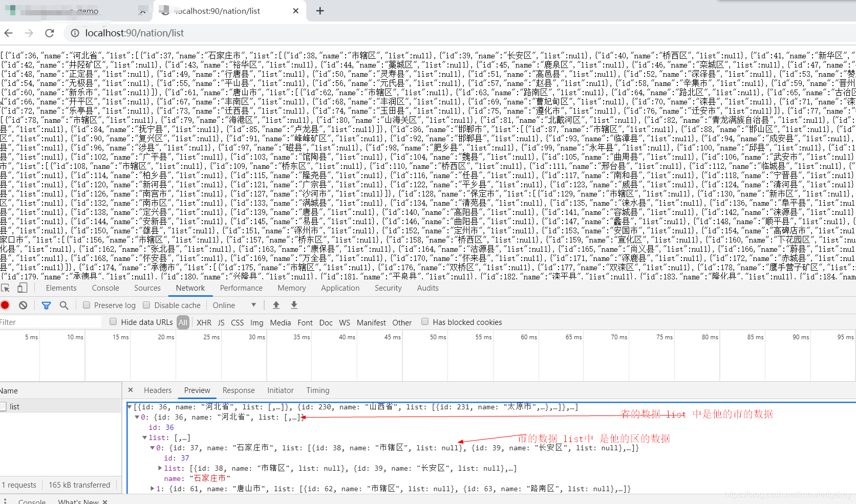Select the 'list' request row
The image size is (856, 504).
60,406
